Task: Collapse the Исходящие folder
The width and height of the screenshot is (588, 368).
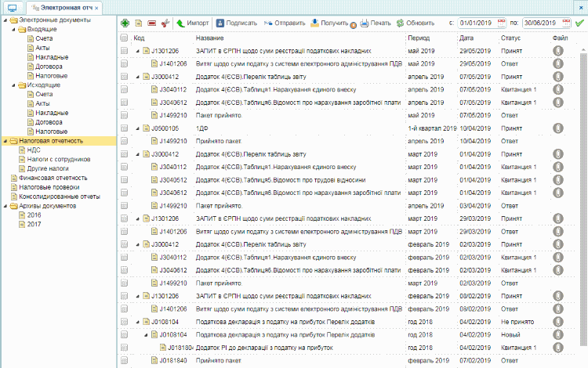Action: click(13, 85)
